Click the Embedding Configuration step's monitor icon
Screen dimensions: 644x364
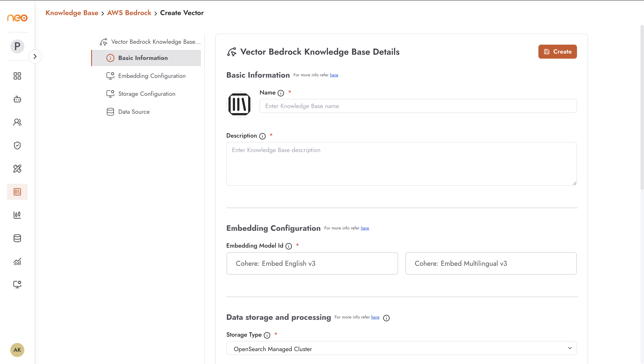click(x=110, y=76)
